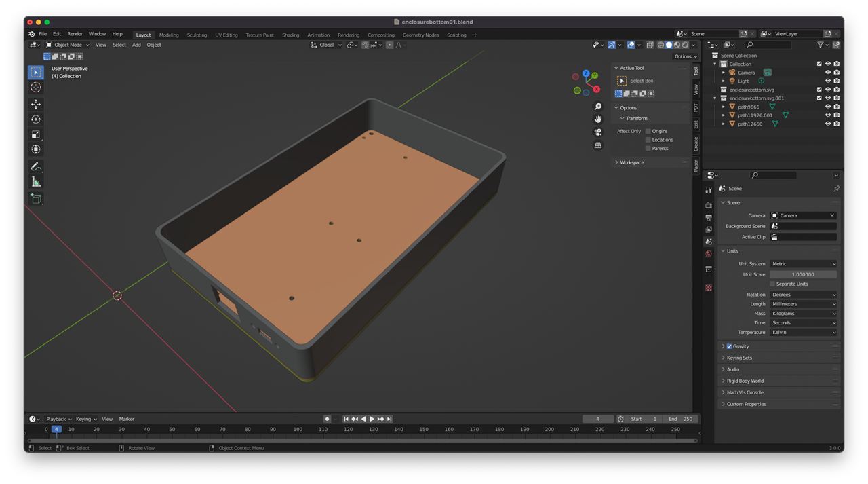Enable the Locations checkbox
This screenshot has height=484, width=868.
coord(648,140)
